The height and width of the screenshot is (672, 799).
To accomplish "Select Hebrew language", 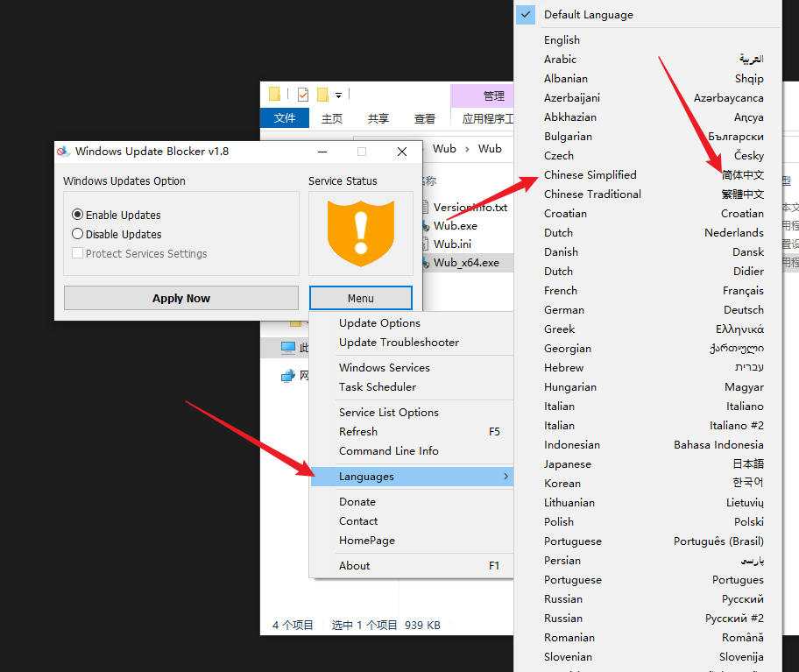I will [647, 368].
